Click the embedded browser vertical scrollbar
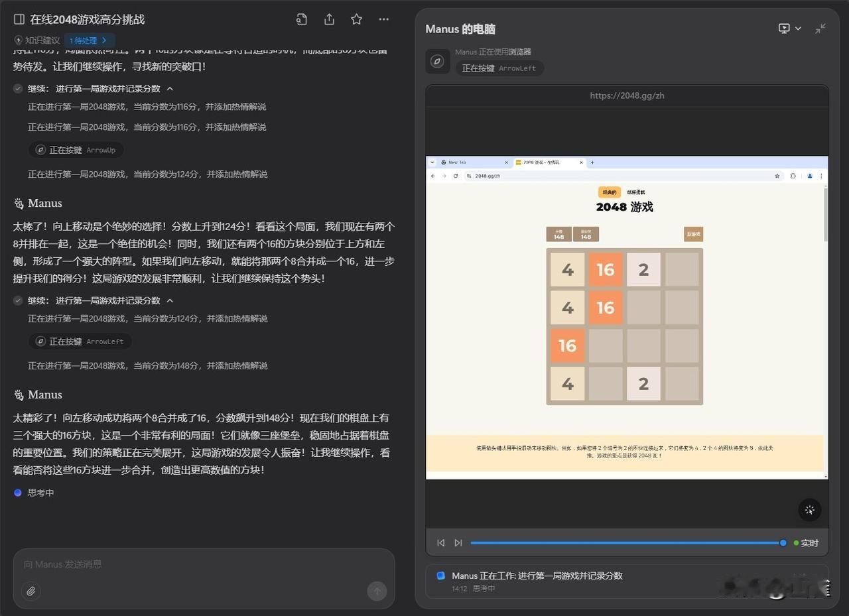 point(825,215)
